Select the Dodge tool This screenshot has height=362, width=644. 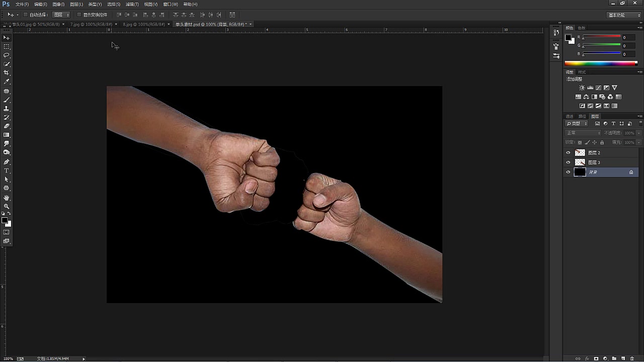point(7,152)
